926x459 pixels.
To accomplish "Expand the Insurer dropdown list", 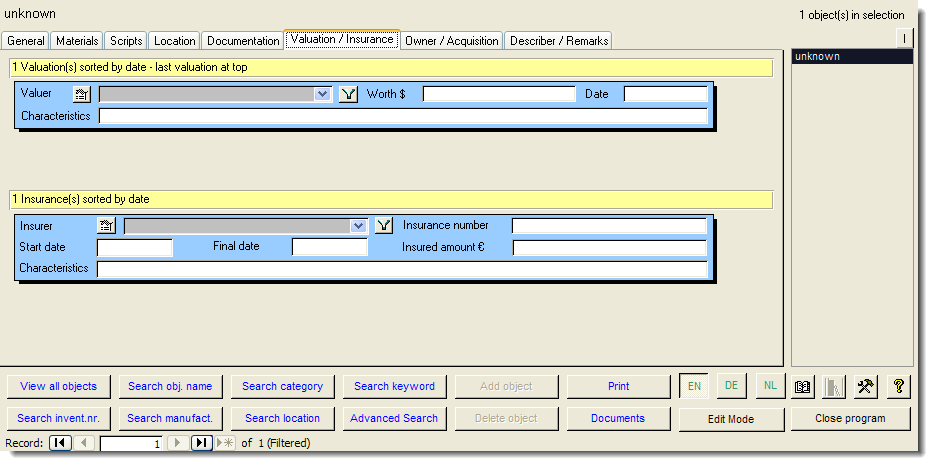I will pyautogui.click(x=359, y=226).
